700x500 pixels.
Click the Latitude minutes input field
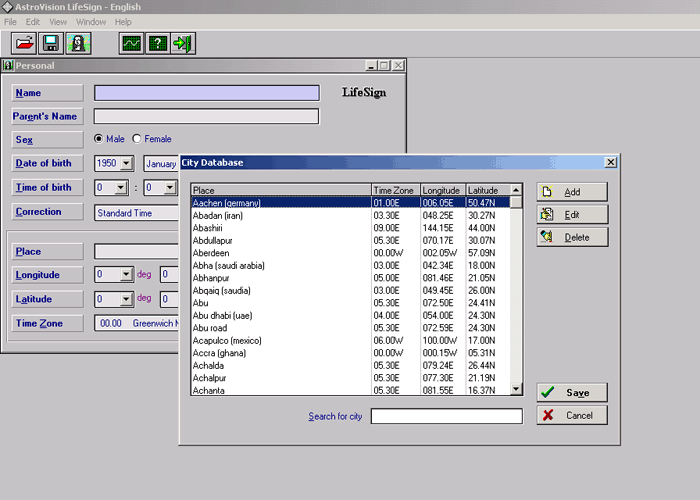coord(170,298)
